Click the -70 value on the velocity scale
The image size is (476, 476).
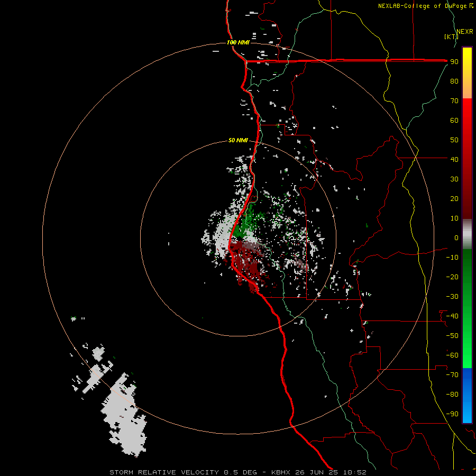452,375
